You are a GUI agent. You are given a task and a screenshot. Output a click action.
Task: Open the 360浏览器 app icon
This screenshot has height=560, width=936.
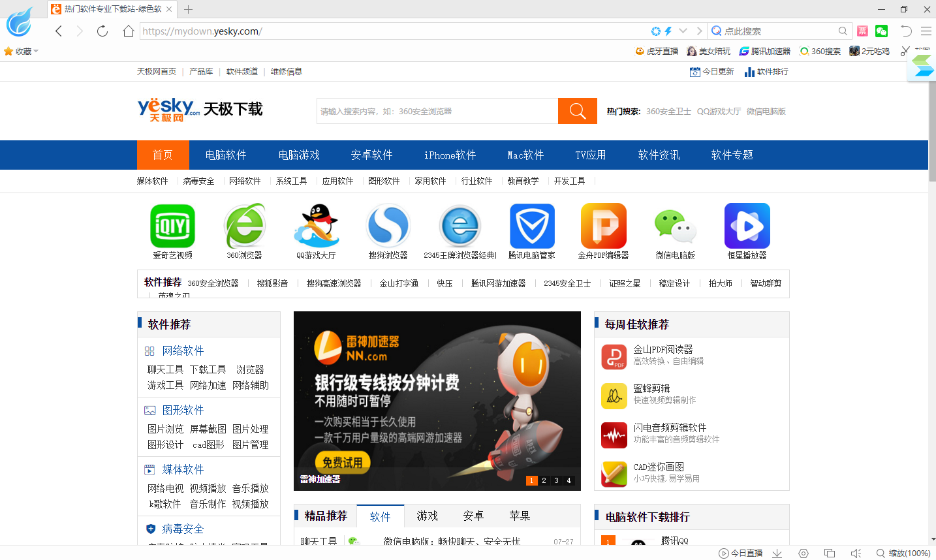[x=244, y=226]
